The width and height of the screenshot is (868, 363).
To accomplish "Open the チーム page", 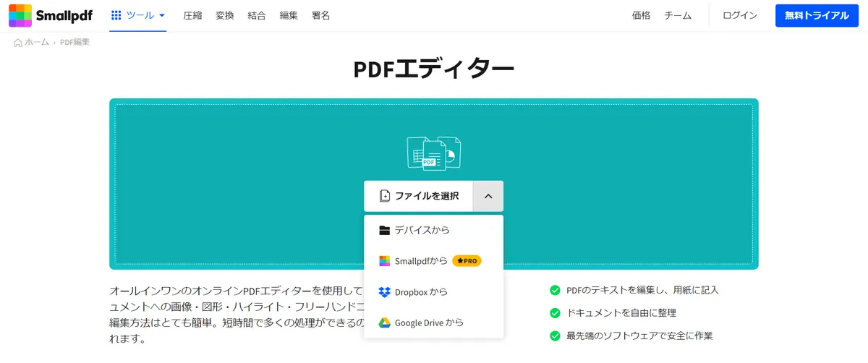I will (x=678, y=15).
